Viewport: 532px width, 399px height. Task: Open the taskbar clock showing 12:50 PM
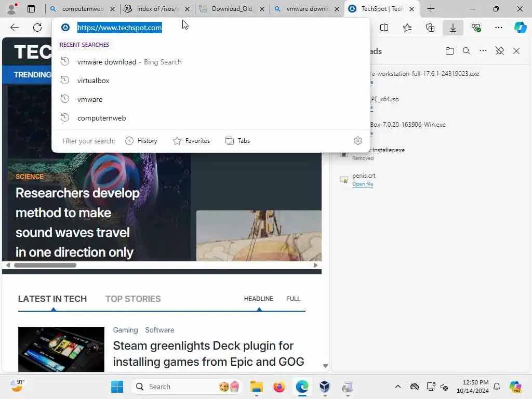473,387
